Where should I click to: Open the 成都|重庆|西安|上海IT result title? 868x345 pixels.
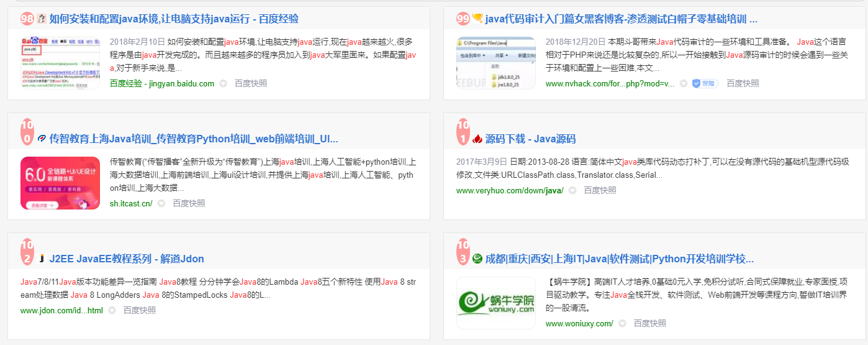(620, 259)
